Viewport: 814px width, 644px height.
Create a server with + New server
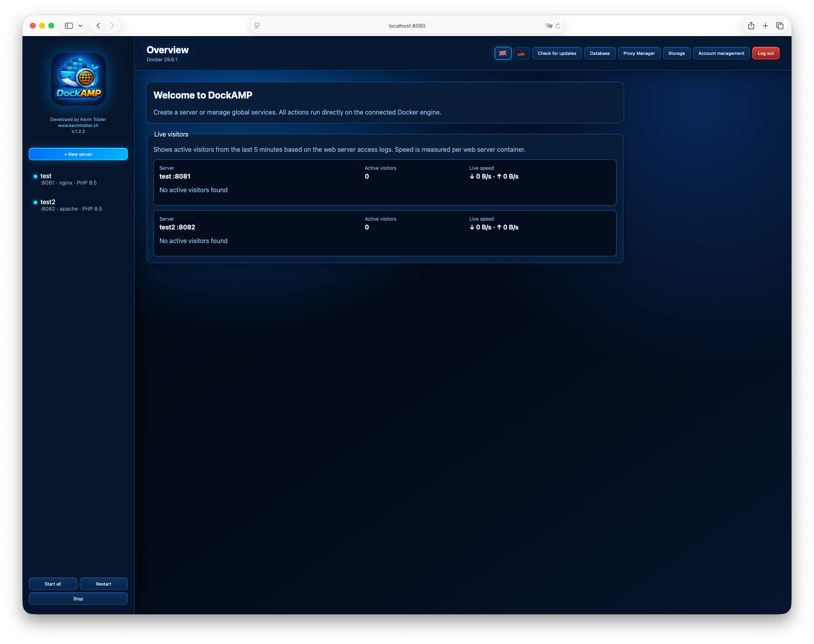click(78, 154)
